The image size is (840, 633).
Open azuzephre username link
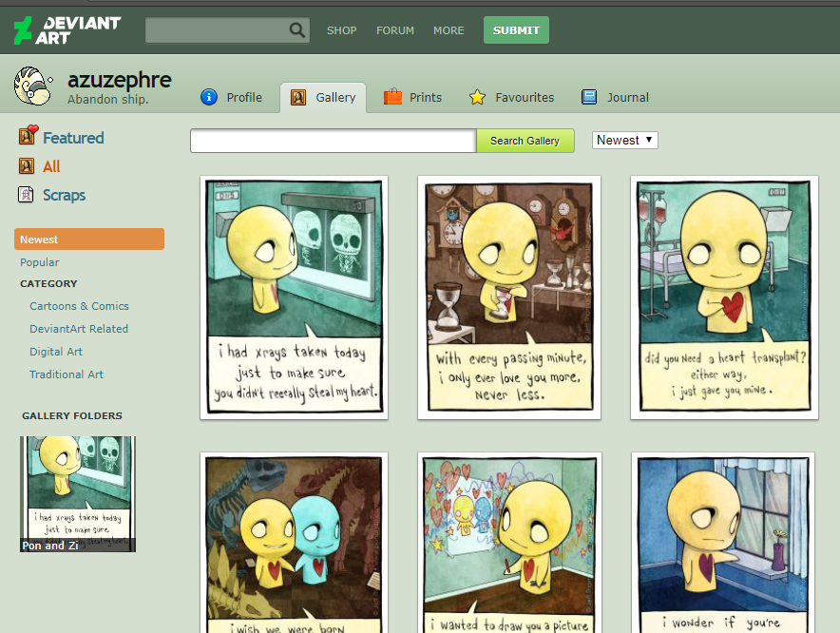pos(120,80)
